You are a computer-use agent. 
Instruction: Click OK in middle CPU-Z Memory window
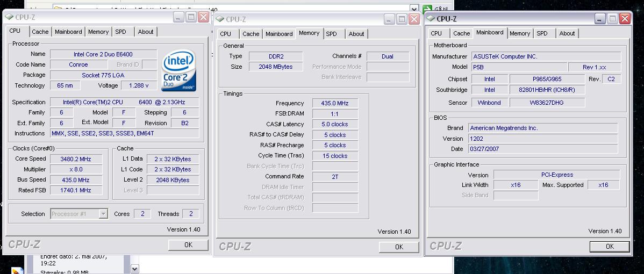point(399,247)
